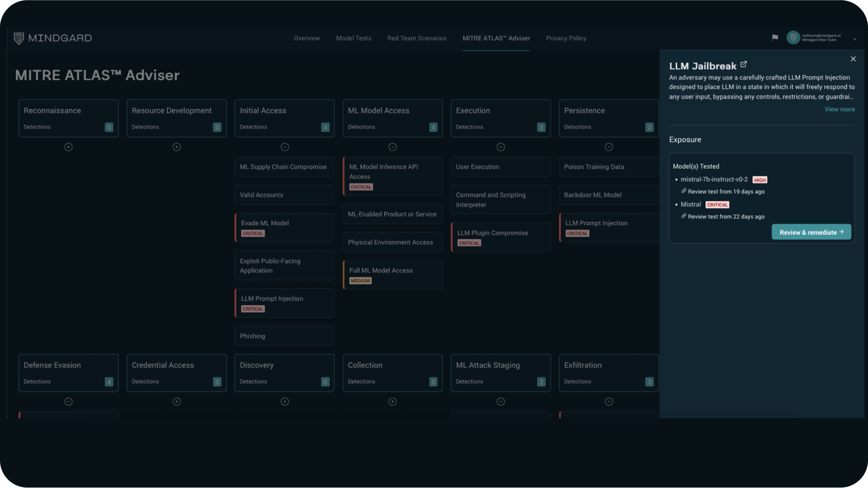Screen dimensions: 868x488
Task: Click the flag icon in header
Action: (775, 38)
